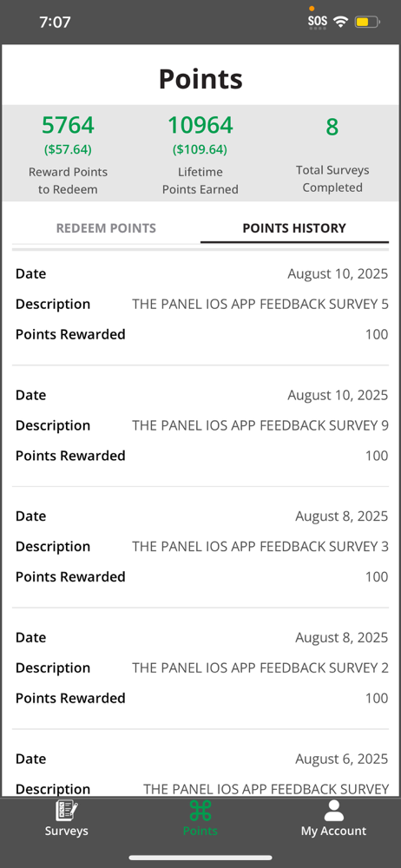
Task: Select the Points History tab
Action: (294, 228)
